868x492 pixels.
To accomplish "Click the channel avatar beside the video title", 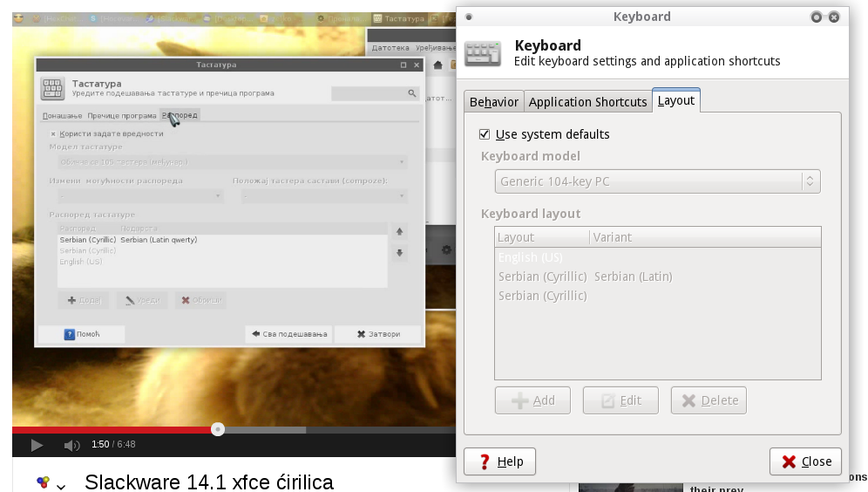I will [x=43, y=482].
